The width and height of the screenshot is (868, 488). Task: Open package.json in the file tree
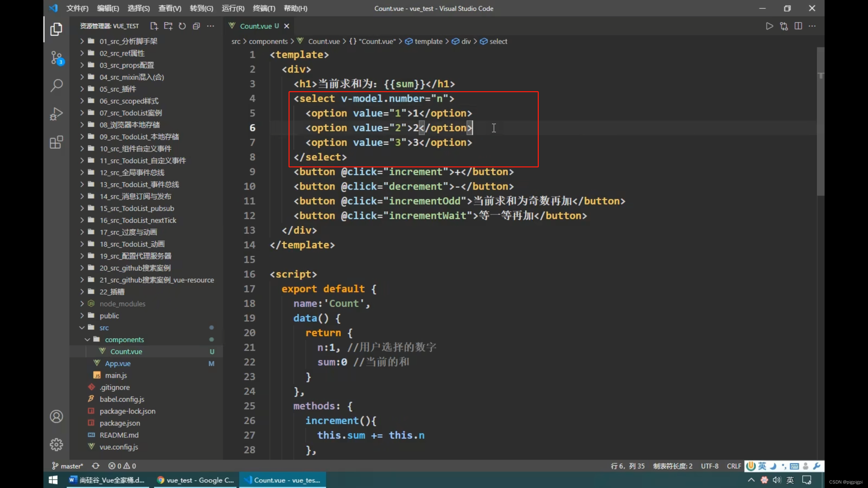146,423
